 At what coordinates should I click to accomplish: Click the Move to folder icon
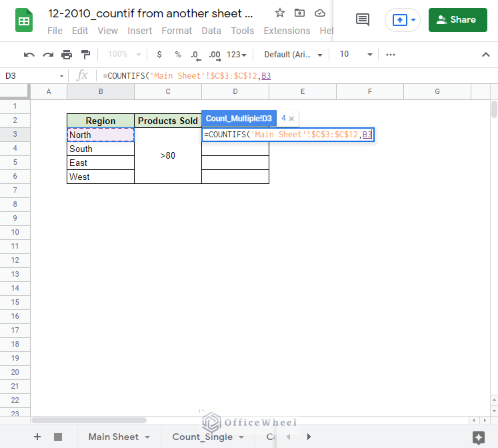[x=300, y=13]
